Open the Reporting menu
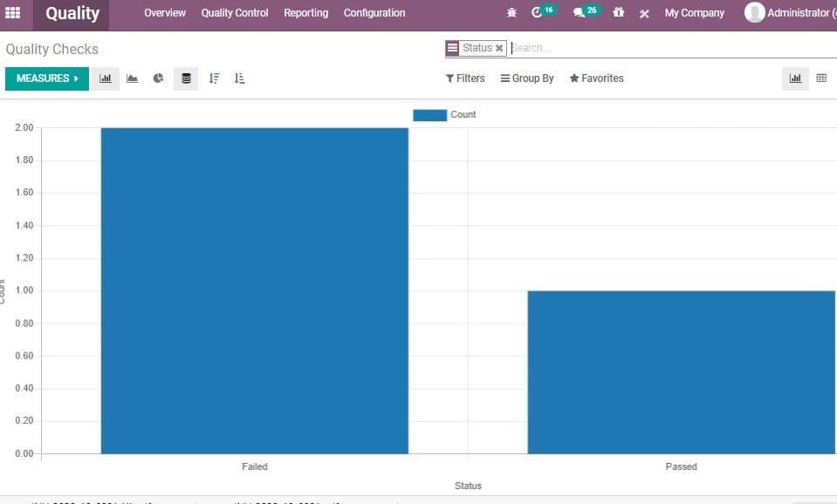Viewport: 837px width, 504px height. 305,13
